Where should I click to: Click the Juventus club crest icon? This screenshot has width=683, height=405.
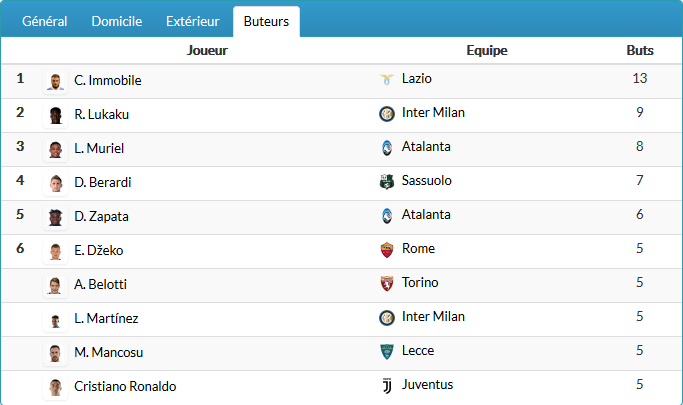click(x=387, y=385)
